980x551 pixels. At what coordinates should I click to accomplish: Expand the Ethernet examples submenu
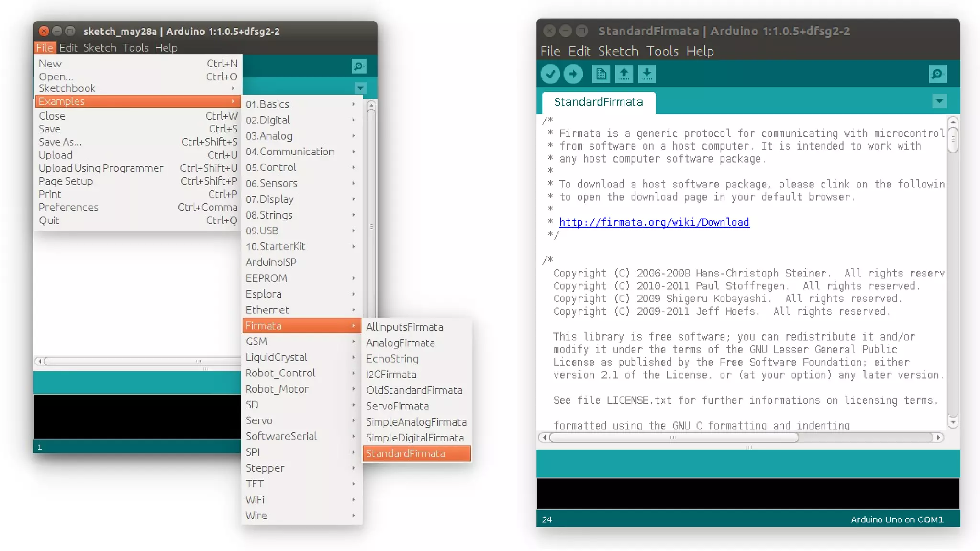click(x=302, y=309)
